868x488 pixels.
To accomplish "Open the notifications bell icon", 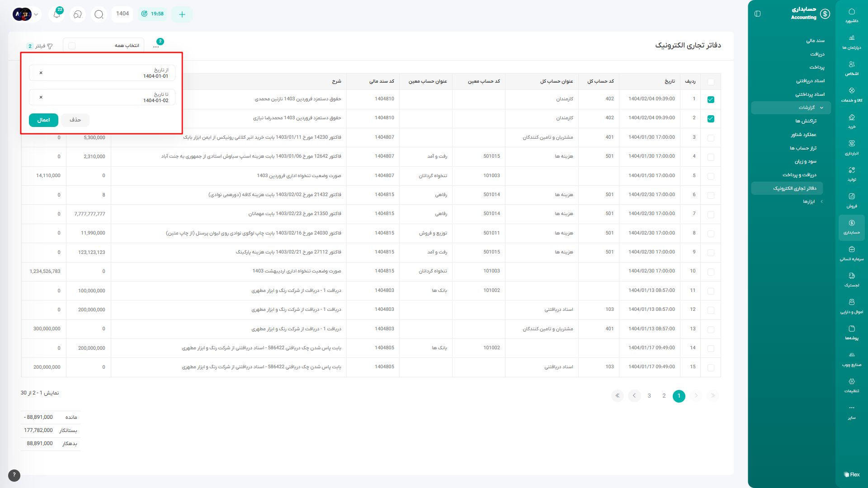I will [57, 14].
